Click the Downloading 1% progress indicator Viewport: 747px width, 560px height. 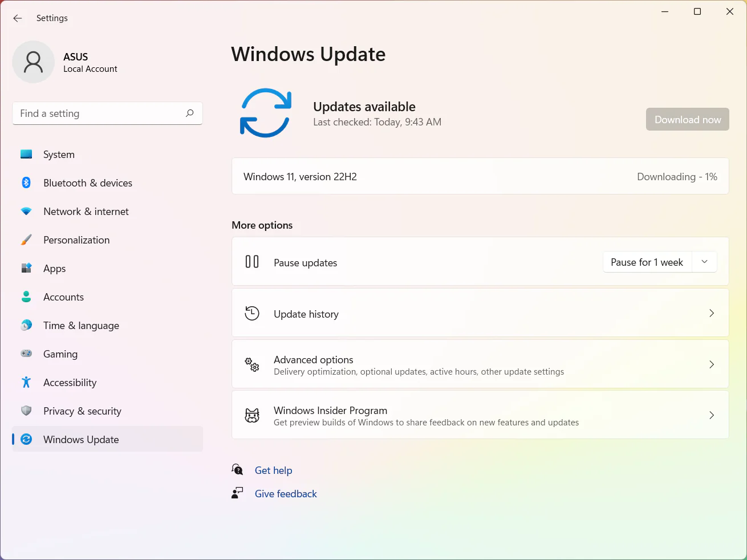677,176
